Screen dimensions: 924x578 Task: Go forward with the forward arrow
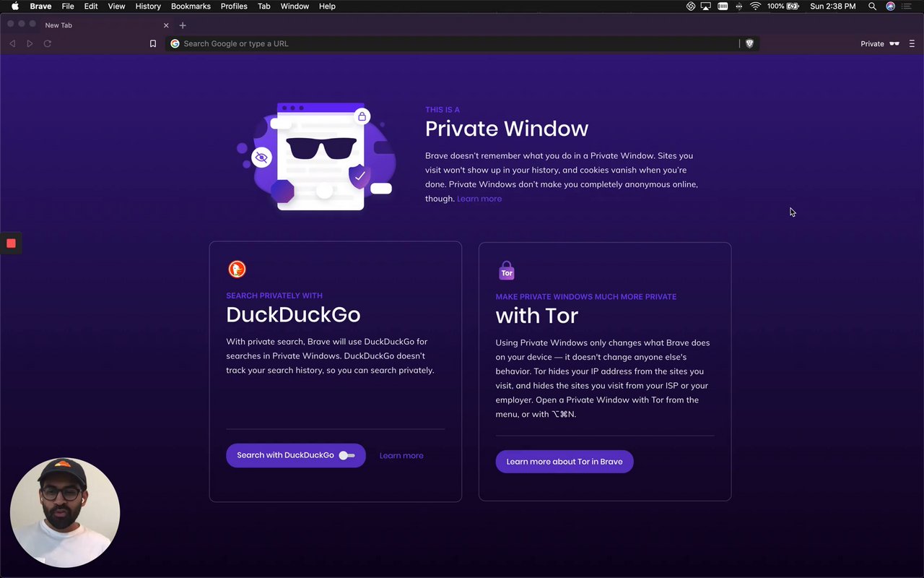(30, 43)
